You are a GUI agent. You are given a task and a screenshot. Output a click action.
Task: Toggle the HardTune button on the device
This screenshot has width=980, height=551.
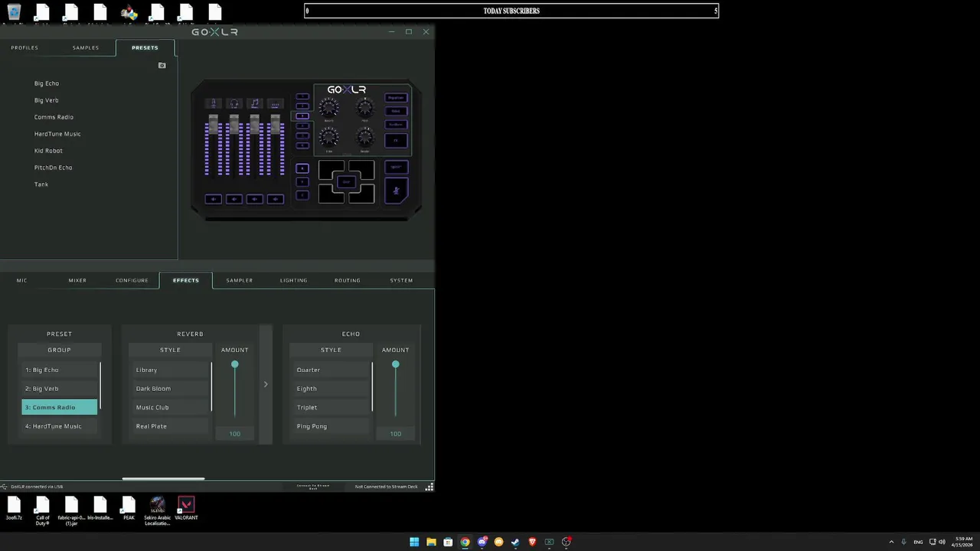coord(397,125)
